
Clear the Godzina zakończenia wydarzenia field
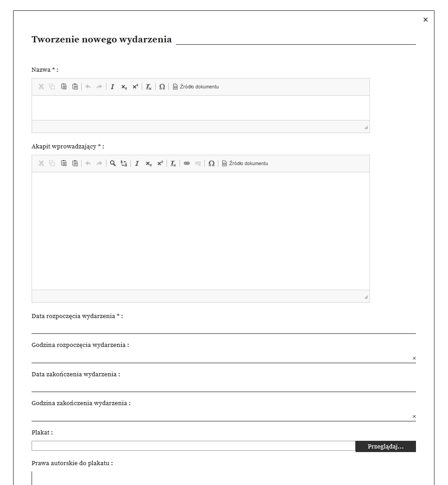coord(414,416)
